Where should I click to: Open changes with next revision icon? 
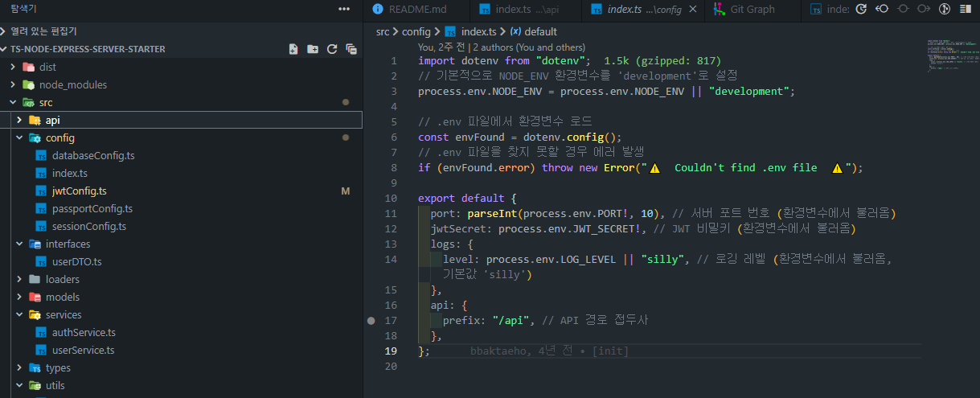coord(924,10)
